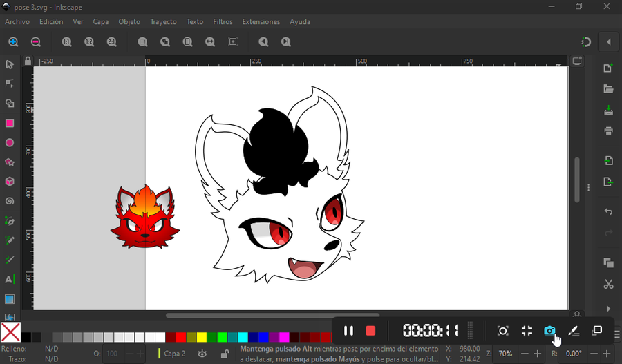The height and width of the screenshot is (364, 622).
Task: Set zoom to 2:1 with toolbar icon
Action: tap(112, 41)
